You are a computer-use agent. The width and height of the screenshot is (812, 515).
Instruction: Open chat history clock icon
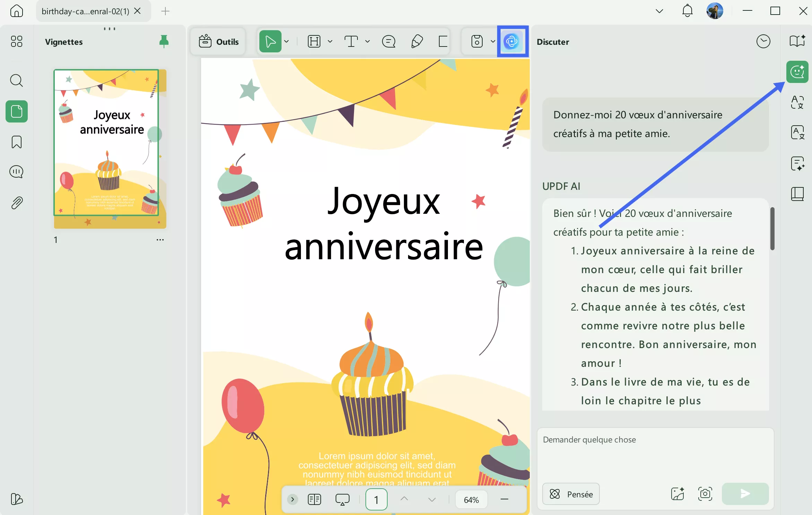tap(763, 42)
